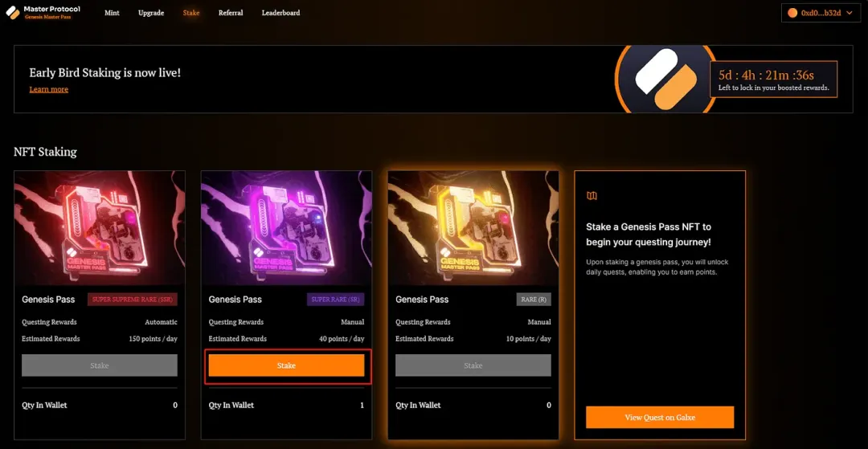Select the purple Super Rare pass image
This screenshot has height=449, width=868.
286,228
